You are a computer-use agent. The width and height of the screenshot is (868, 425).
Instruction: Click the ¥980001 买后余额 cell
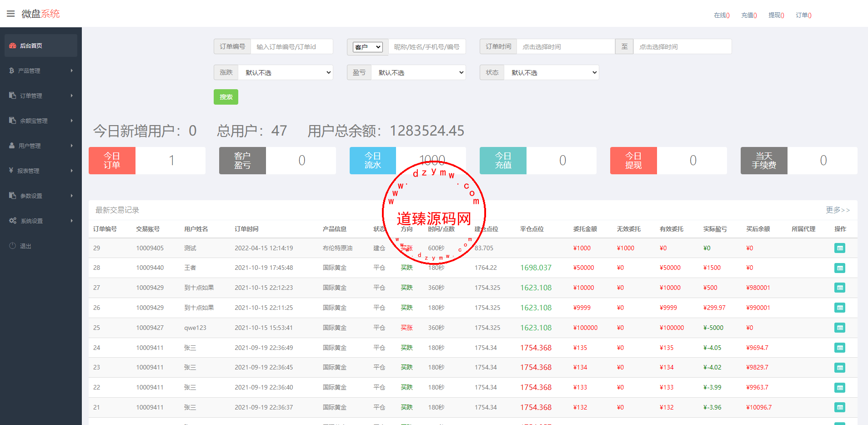click(x=758, y=288)
